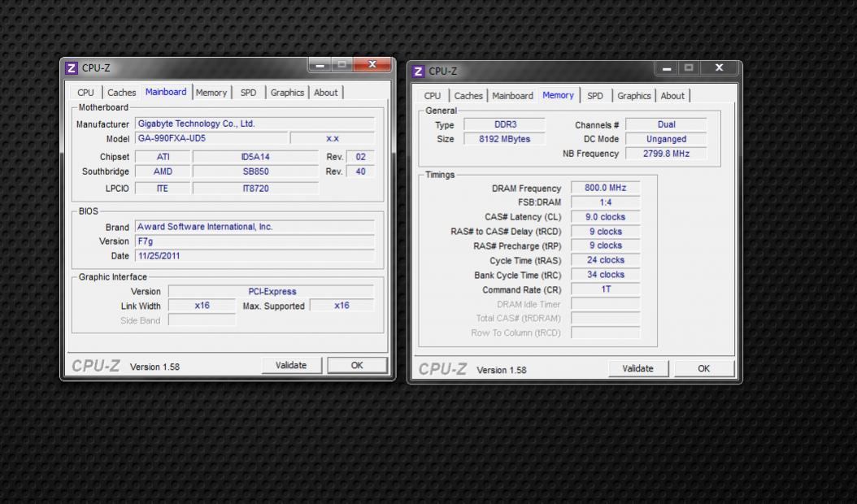This screenshot has width=857, height=504.
Task: Open SPD tab in left CPU-Z window
Action: tap(248, 93)
